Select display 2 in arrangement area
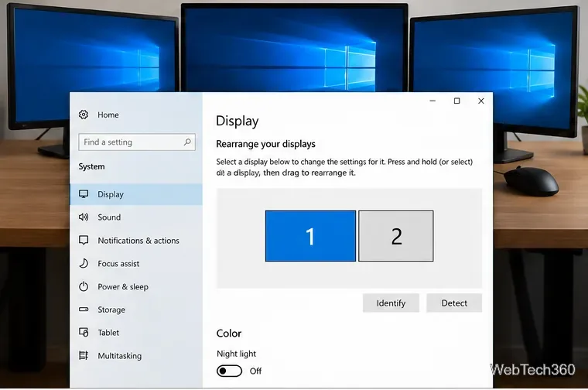This screenshot has height=390, width=588. tap(396, 236)
